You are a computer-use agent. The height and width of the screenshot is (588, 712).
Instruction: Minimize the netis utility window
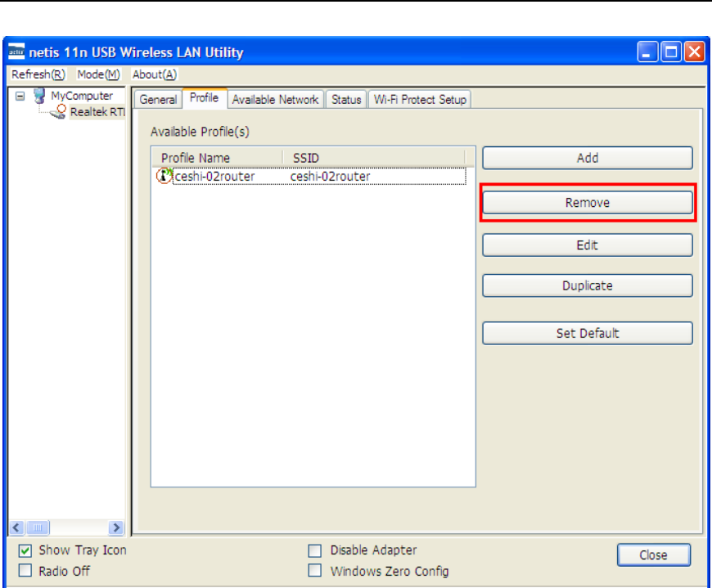[x=647, y=52]
